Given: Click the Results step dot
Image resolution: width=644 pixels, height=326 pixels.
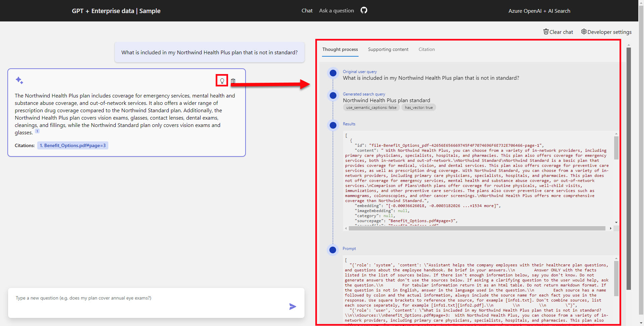Looking at the screenshot, I should [333, 125].
